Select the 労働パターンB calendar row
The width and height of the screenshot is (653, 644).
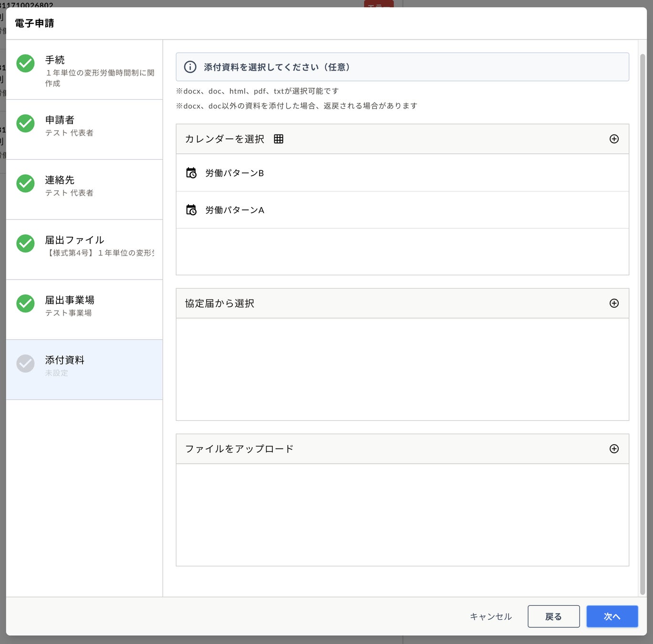pos(402,173)
